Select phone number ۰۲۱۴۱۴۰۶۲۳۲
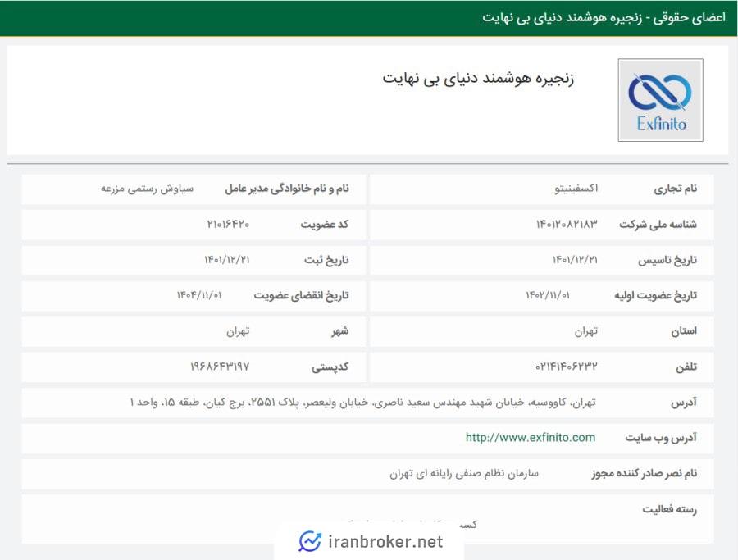 point(566,367)
